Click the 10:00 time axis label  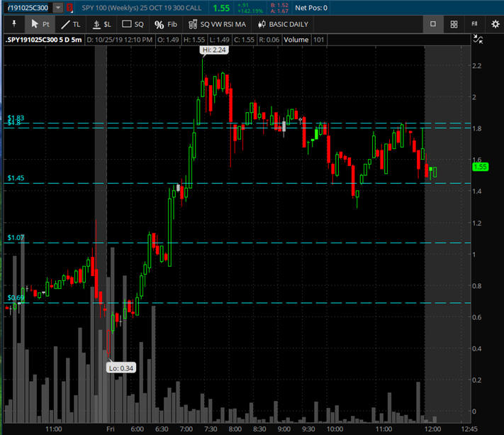[335, 429]
